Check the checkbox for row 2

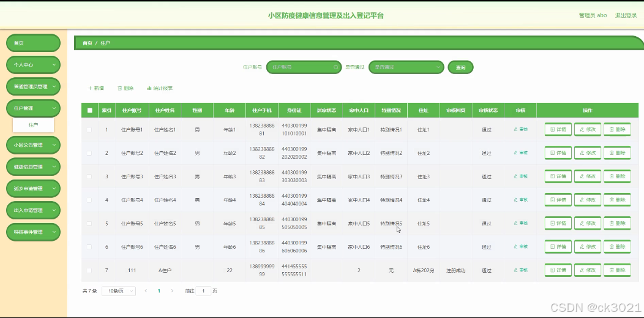click(x=89, y=153)
